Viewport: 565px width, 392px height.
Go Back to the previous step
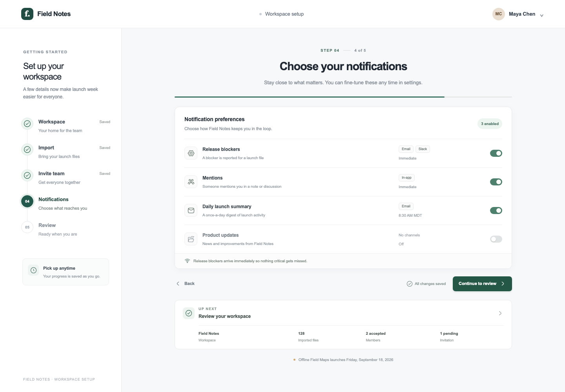pos(185,283)
